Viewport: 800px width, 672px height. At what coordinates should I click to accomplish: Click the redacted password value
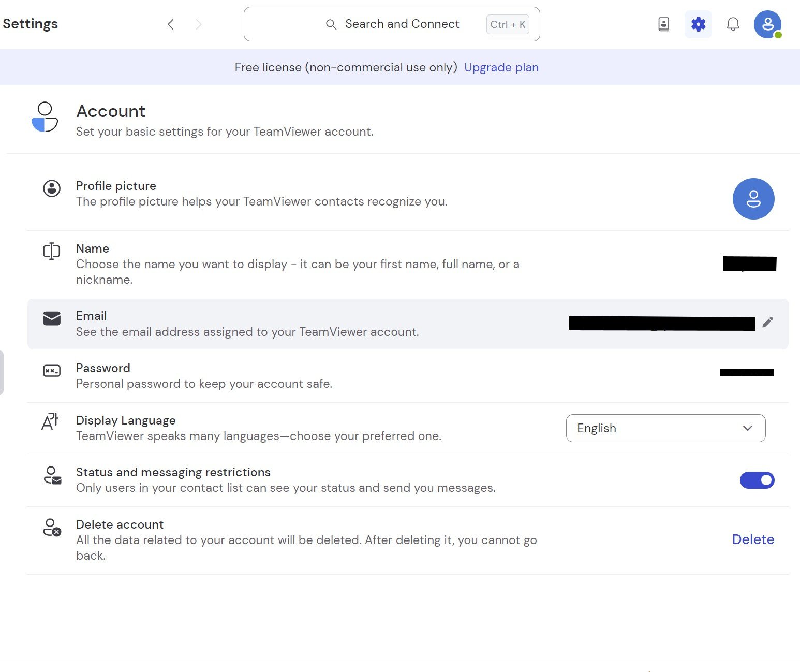tap(747, 372)
